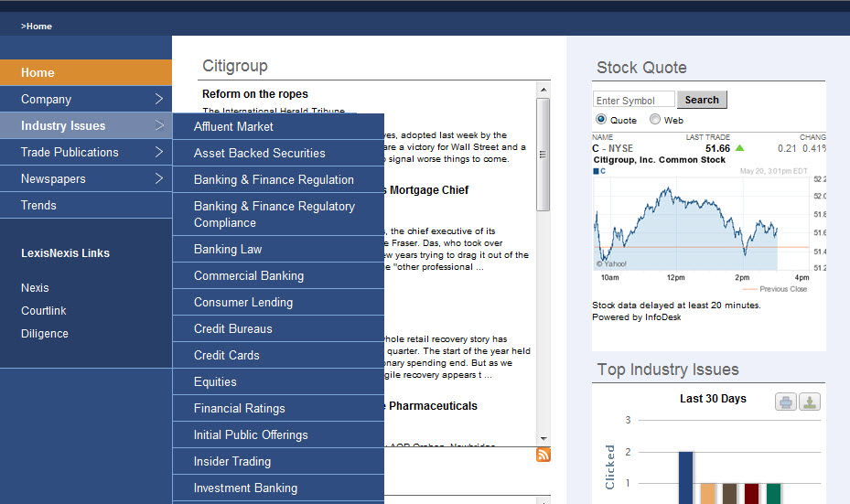
Task: Expand the Newspapers submenu arrow
Action: tap(158, 178)
